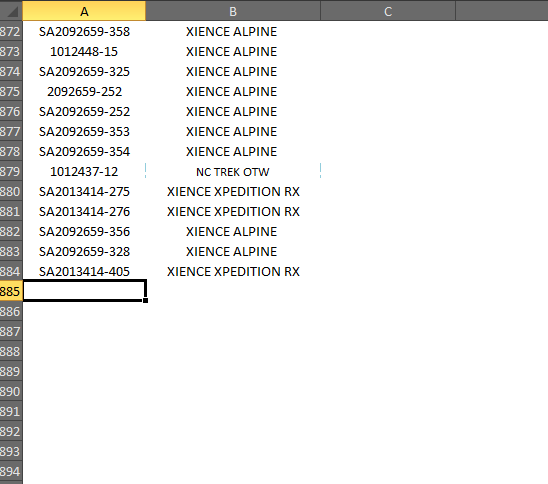Click cell with NC TREK OTW

point(233,172)
